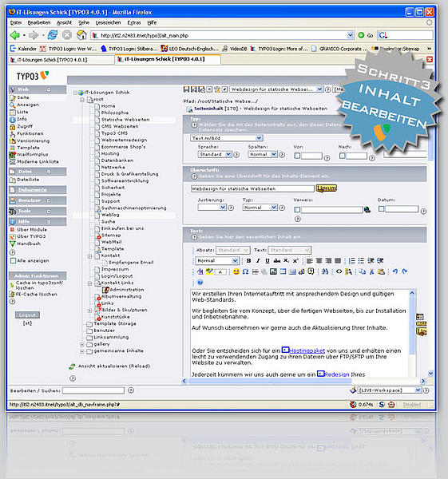The width and height of the screenshot is (448, 479).
Task: Open find and replace binoculars icon
Action: click(x=325, y=271)
